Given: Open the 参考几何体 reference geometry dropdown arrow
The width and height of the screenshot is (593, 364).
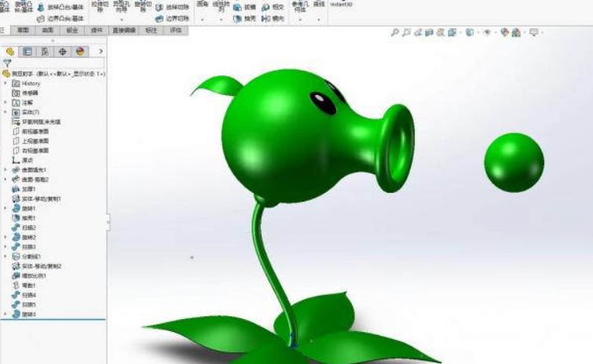Looking at the screenshot, I should click(300, 20).
